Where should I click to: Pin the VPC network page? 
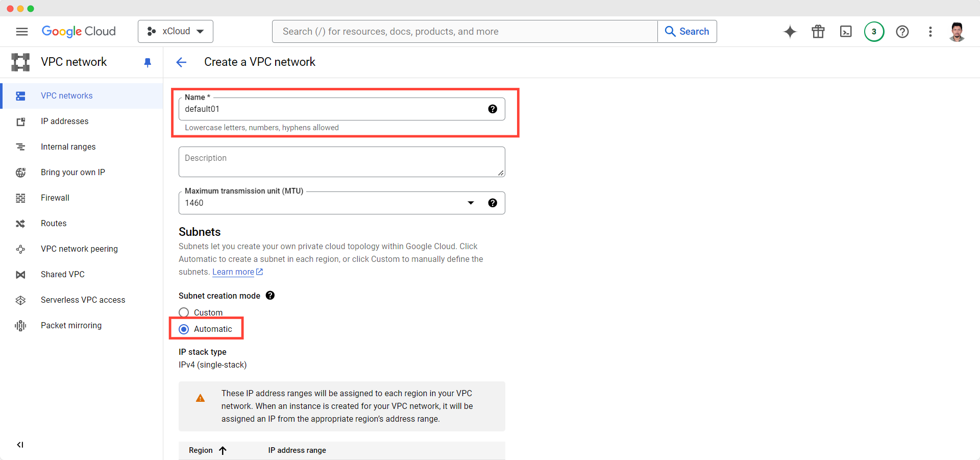pyautogui.click(x=148, y=62)
